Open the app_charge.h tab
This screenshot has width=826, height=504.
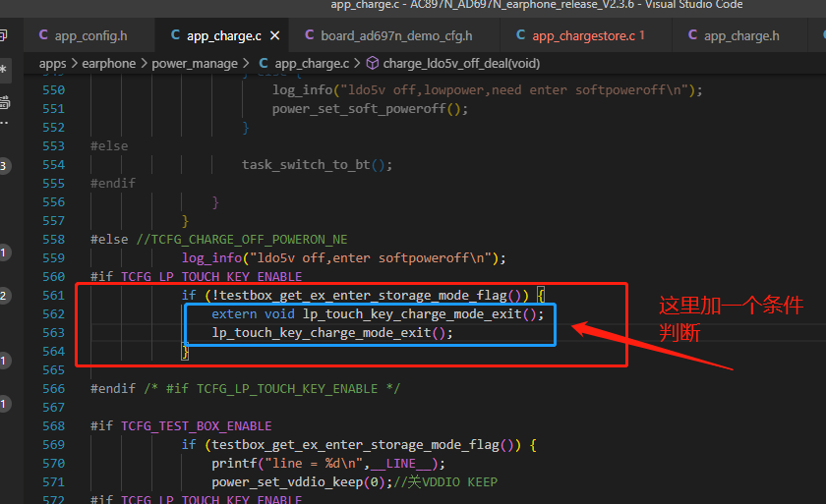[741, 35]
